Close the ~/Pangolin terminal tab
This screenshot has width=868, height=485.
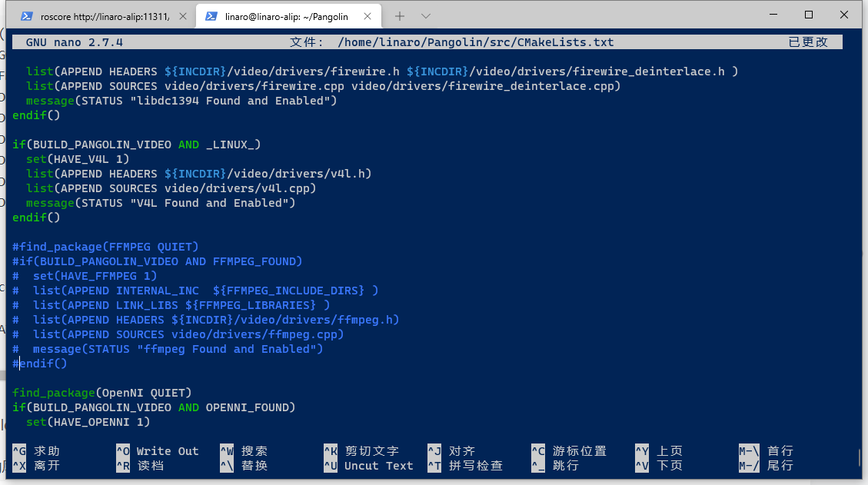[367, 17]
